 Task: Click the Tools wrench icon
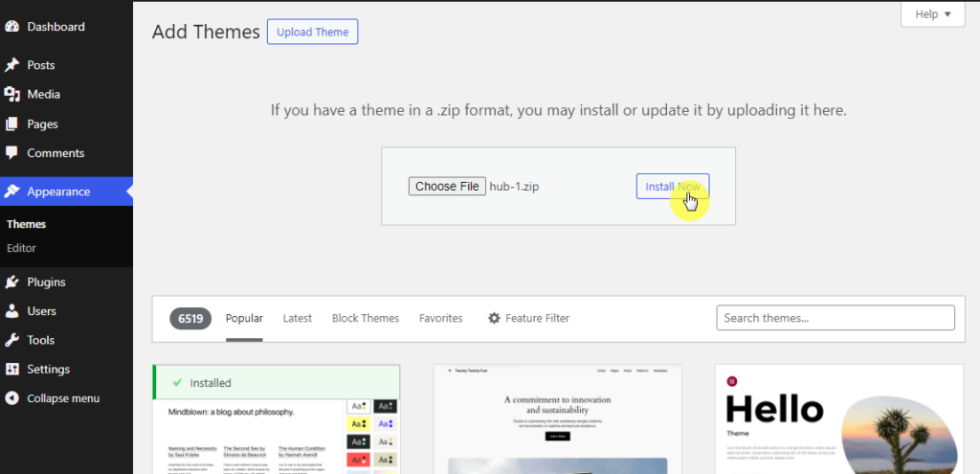[11, 340]
